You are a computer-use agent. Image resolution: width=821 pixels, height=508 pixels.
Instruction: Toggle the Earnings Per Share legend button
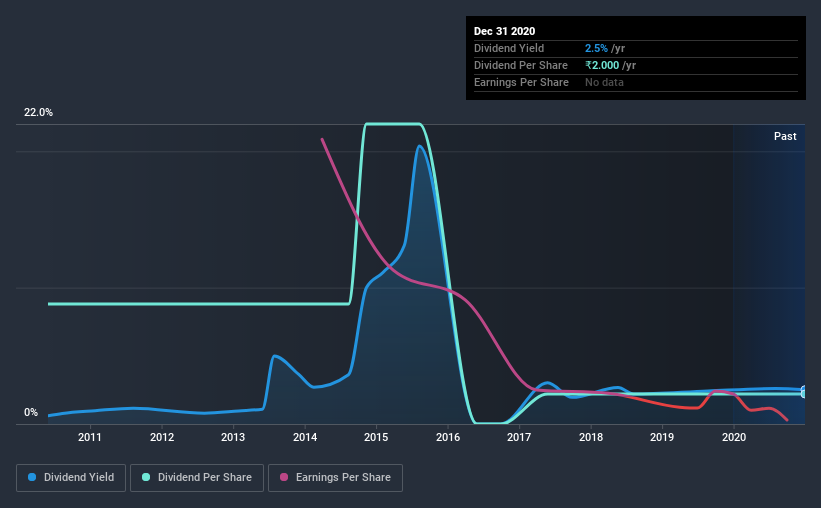[336, 478]
